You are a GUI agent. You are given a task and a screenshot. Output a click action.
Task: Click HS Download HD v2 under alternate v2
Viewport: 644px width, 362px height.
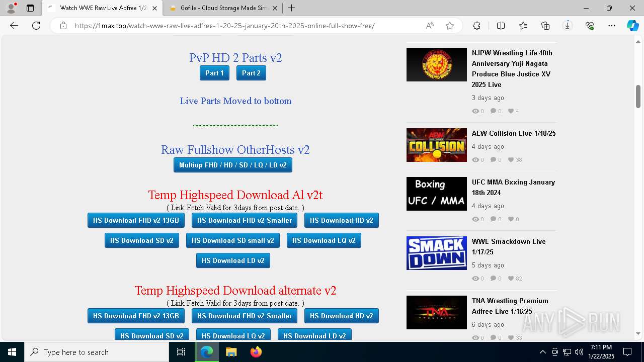(x=342, y=316)
